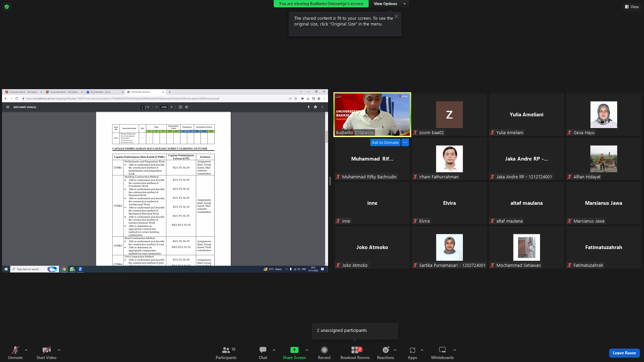
Task: Click the green encryption shield icon
Action: [7, 7]
